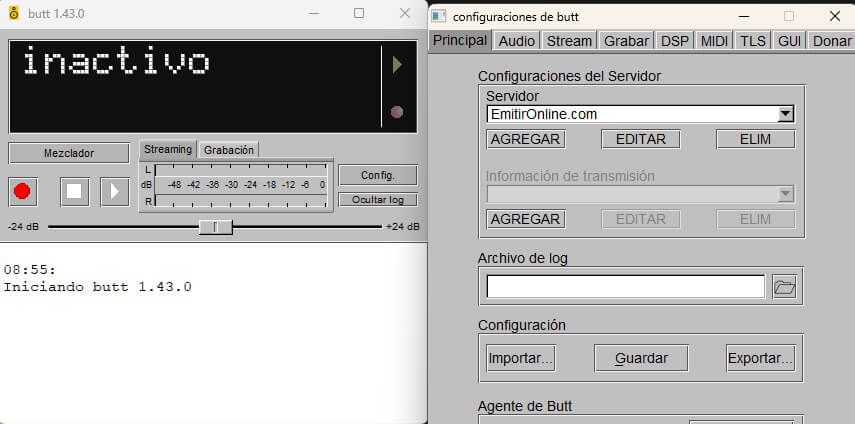
Task: Switch to the DSP tab
Action: (x=675, y=41)
